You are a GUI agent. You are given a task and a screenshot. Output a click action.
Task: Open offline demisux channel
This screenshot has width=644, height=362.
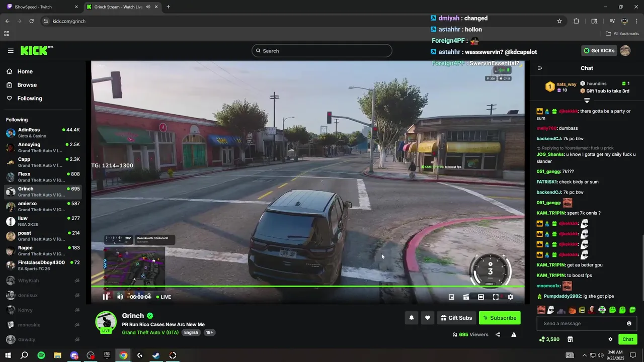click(x=43, y=295)
